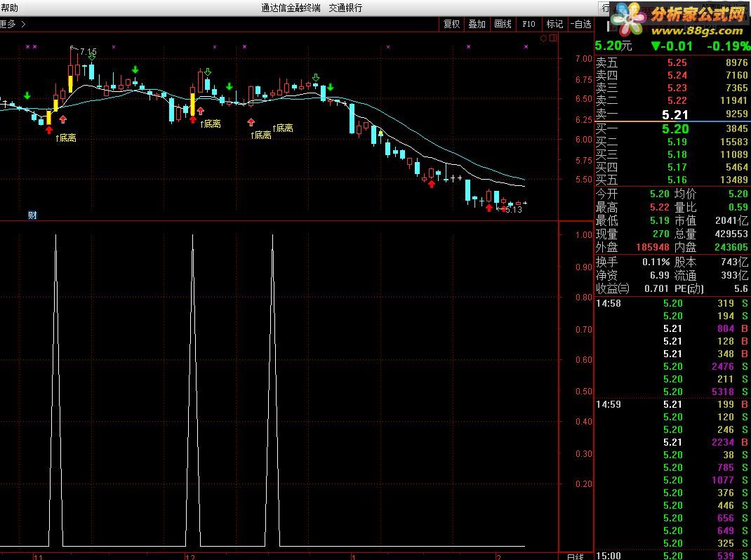Click the 总量 429553 value
Image resolution: width=751 pixels, height=560 pixels.
pyautogui.click(x=731, y=234)
